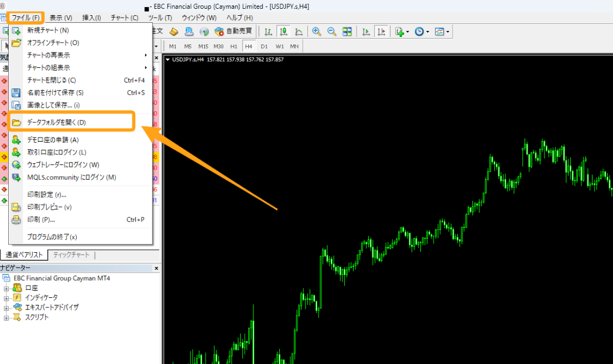The width and height of the screenshot is (613, 364).
Task: Close the ナビゲーター panel
Action: pyautogui.click(x=156, y=268)
